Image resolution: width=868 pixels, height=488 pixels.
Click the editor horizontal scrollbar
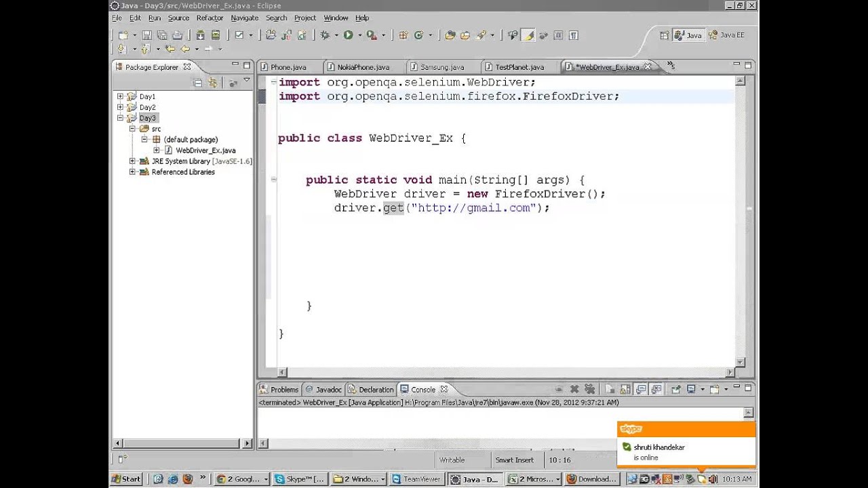506,372
